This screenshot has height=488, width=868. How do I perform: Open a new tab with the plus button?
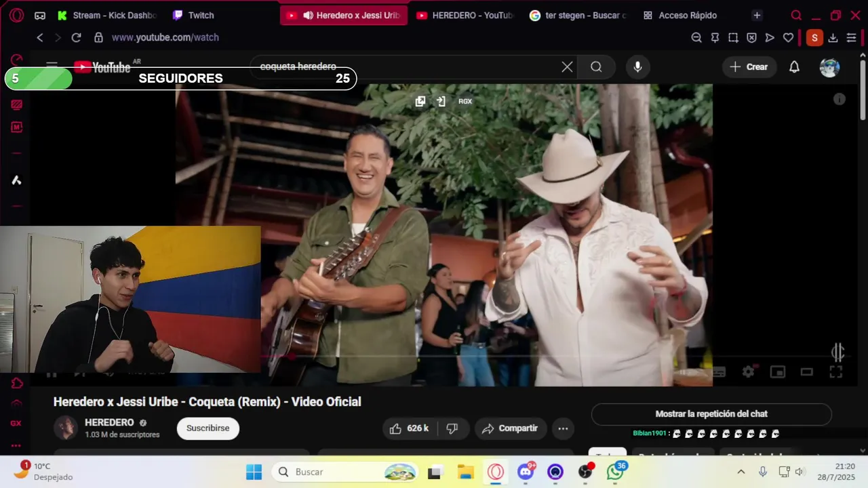pyautogui.click(x=757, y=15)
